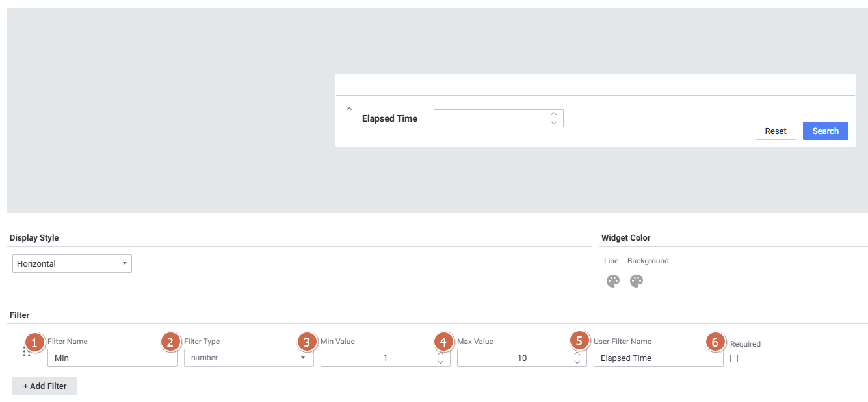Collapse the Elapsed Time filter panel

click(x=349, y=109)
